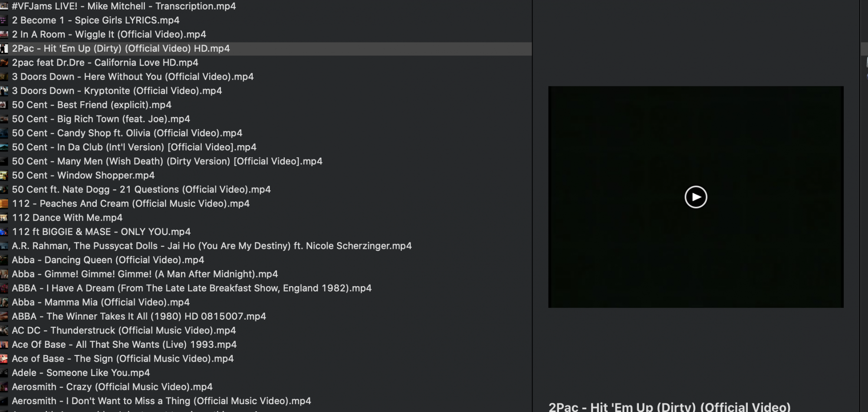
Task: Select '3 Doors Down - Here Without You' file
Action: (133, 77)
